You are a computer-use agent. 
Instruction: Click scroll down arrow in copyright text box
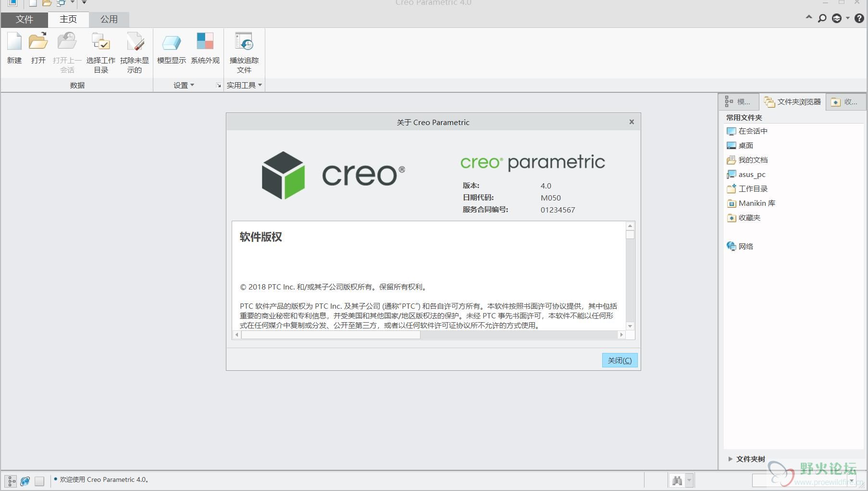pos(630,327)
